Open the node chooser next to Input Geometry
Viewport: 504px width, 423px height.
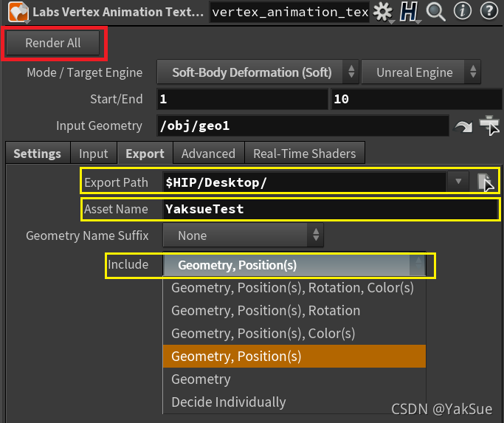click(489, 125)
